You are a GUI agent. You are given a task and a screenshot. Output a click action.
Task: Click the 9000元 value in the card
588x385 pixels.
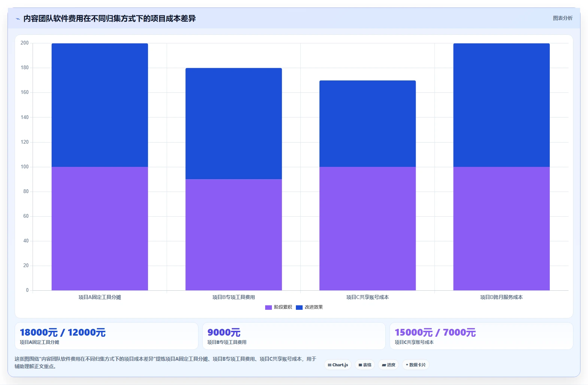click(224, 332)
